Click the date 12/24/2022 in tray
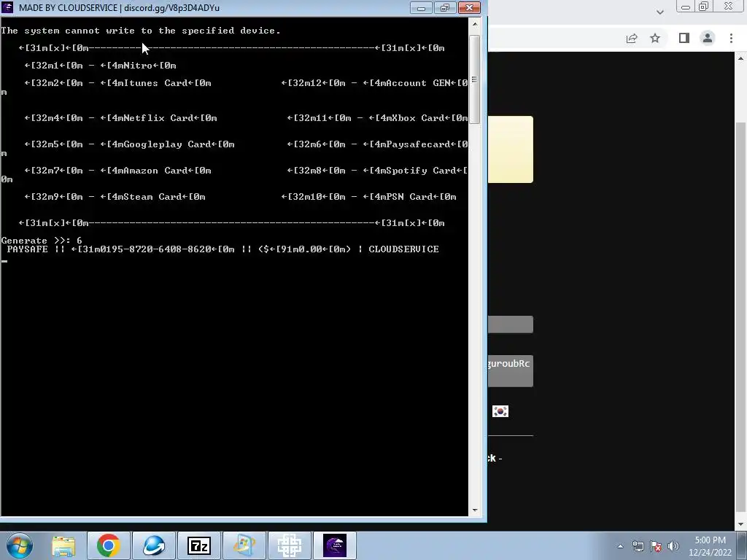747x560 pixels. pyautogui.click(x=710, y=553)
